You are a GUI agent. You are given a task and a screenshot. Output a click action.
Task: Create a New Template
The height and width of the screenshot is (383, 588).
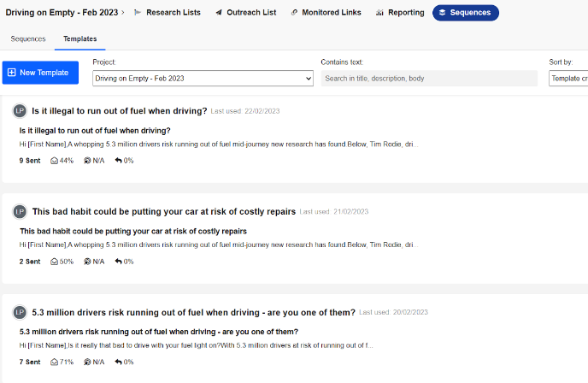40,73
